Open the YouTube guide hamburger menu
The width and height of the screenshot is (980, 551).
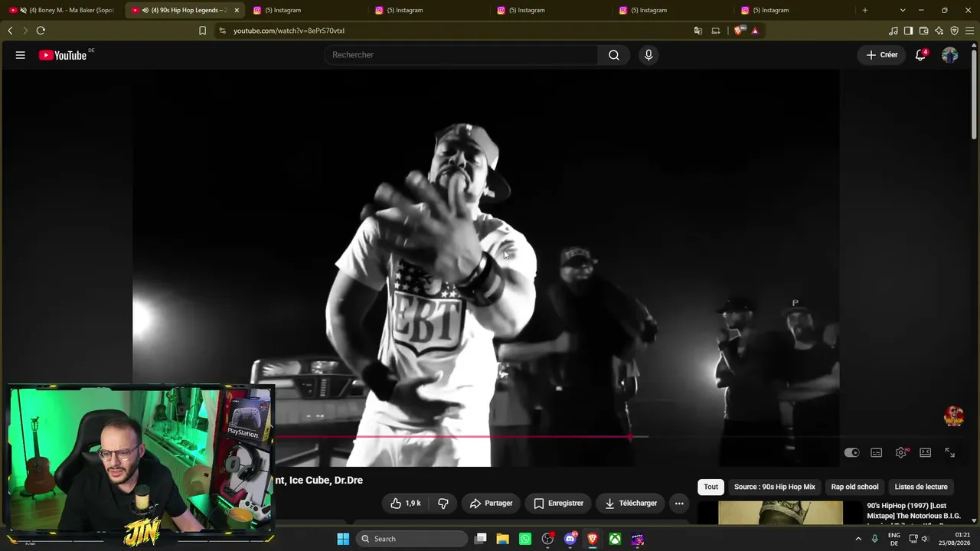point(21,55)
